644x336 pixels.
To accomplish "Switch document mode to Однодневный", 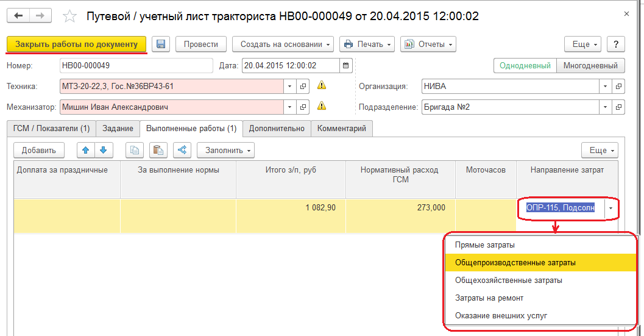I will pos(525,66).
